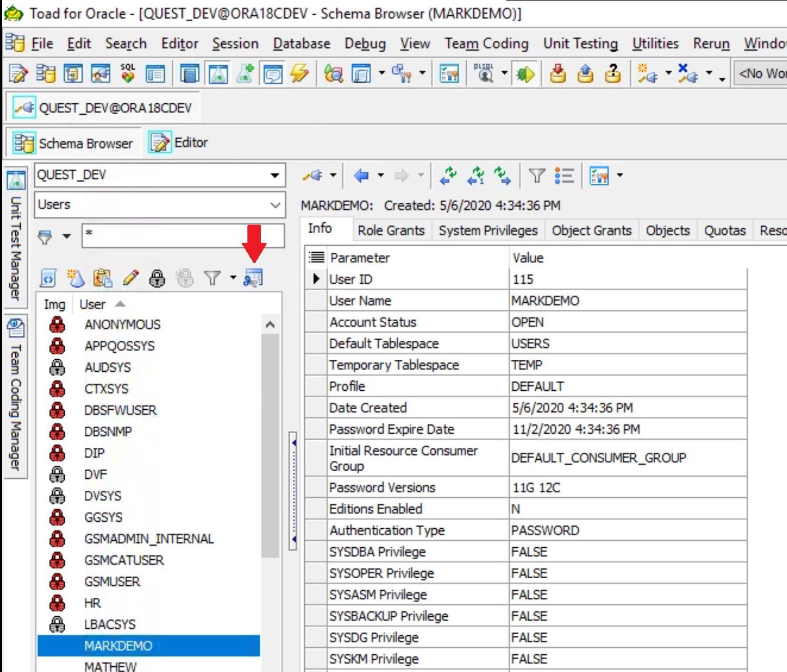Open the Utilities menu
787x672 pixels.
[x=655, y=44]
